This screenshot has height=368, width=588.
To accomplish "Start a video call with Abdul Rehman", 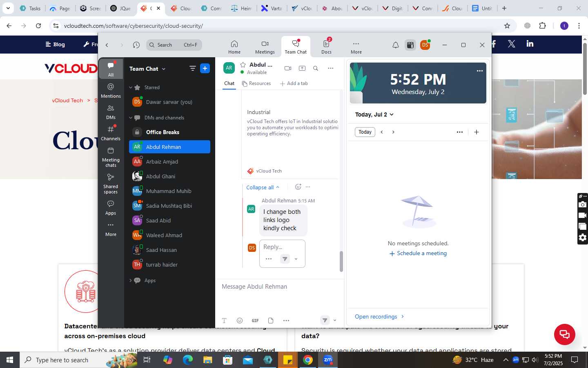I will (x=288, y=68).
